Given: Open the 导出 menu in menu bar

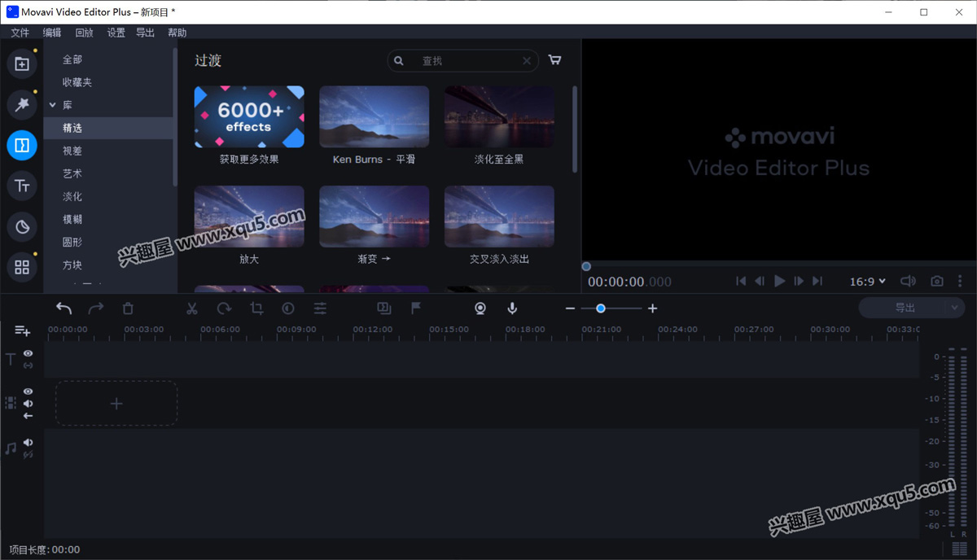Looking at the screenshot, I should (145, 33).
